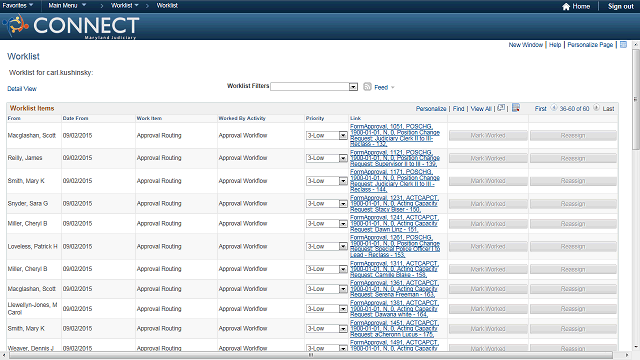Sort by Work Item column header
The width and height of the screenshot is (640, 360).
coord(149,118)
